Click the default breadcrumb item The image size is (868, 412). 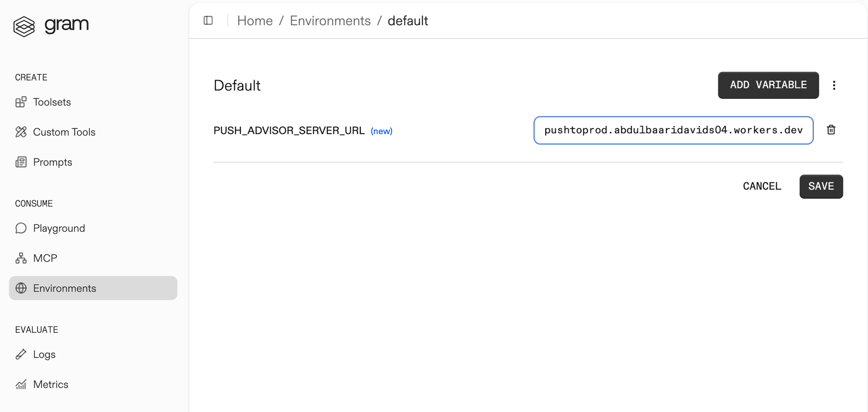[408, 20]
